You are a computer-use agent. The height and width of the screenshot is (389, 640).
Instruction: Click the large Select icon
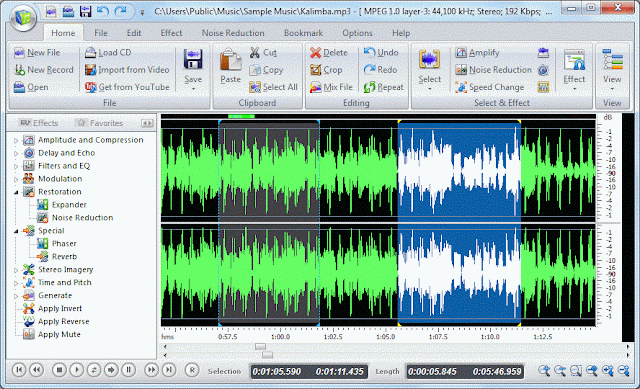[429, 60]
